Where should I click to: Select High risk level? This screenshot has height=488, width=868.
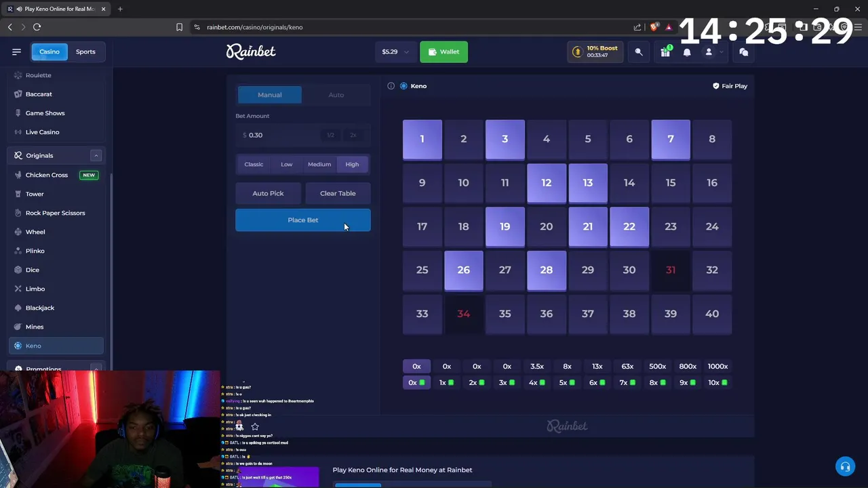pos(352,164)
